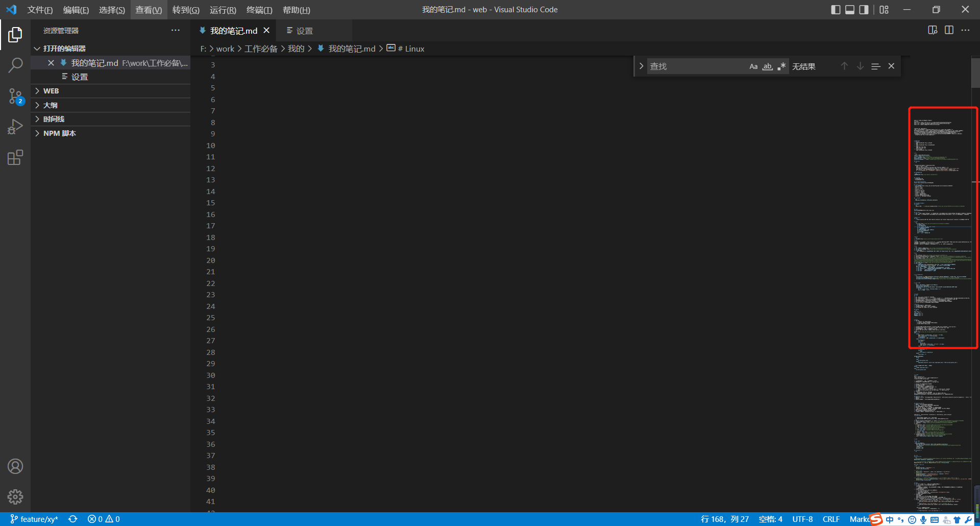Toggle regular expression search option
980x526 pixels.
781,66
